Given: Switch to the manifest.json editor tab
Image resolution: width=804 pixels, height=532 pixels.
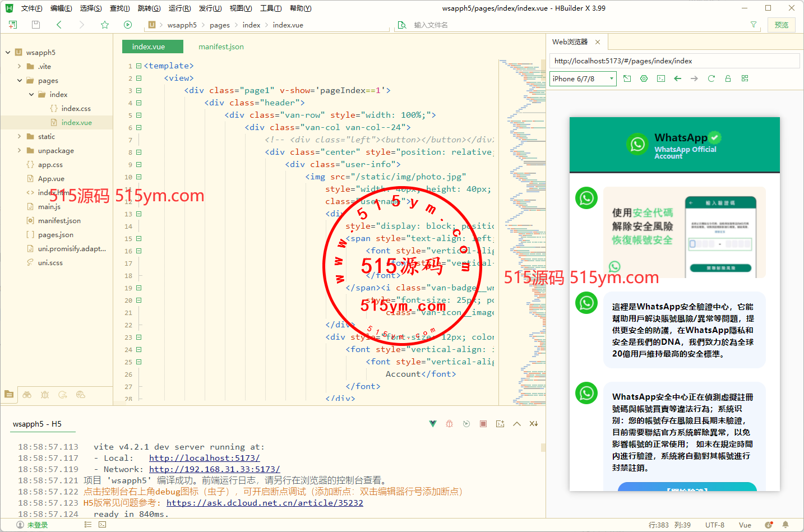Looking at the screenshot, I should (x=221, y=47).
